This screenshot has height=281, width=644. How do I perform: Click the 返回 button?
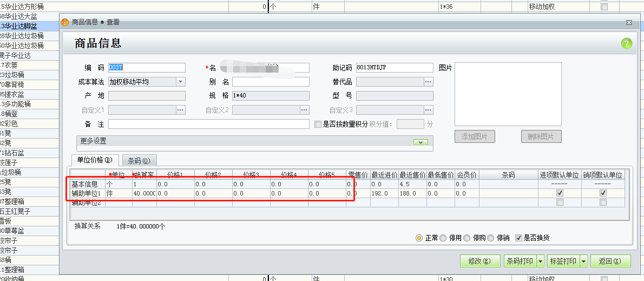611,261
